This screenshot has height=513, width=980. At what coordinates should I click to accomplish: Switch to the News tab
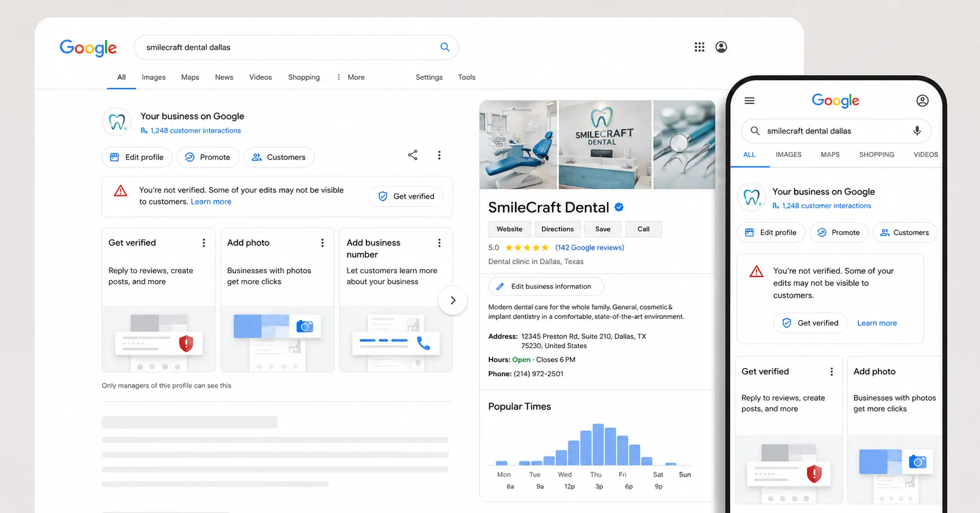pyautogui.click(x=224, y=77)
